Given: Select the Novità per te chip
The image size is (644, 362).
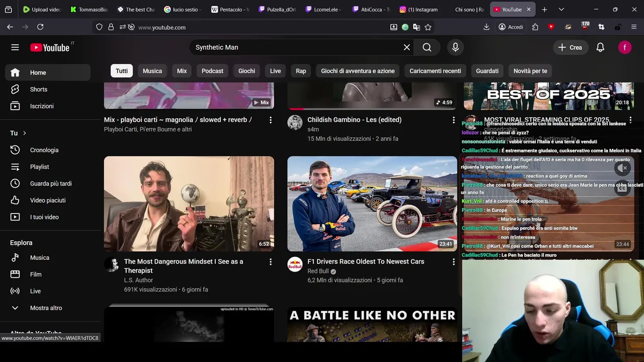Looking at the screenshot, I should (x=530, y=71).
